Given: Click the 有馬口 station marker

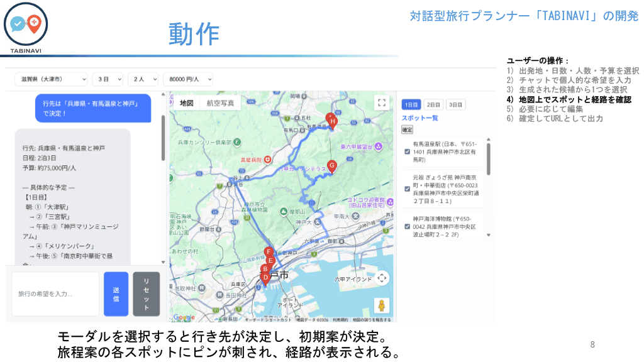Looking at the screenshot, I should point(303,130).
